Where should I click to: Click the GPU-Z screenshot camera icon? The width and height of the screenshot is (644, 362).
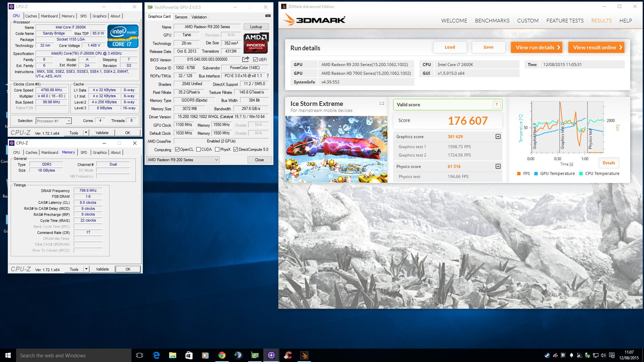[268, 16]
